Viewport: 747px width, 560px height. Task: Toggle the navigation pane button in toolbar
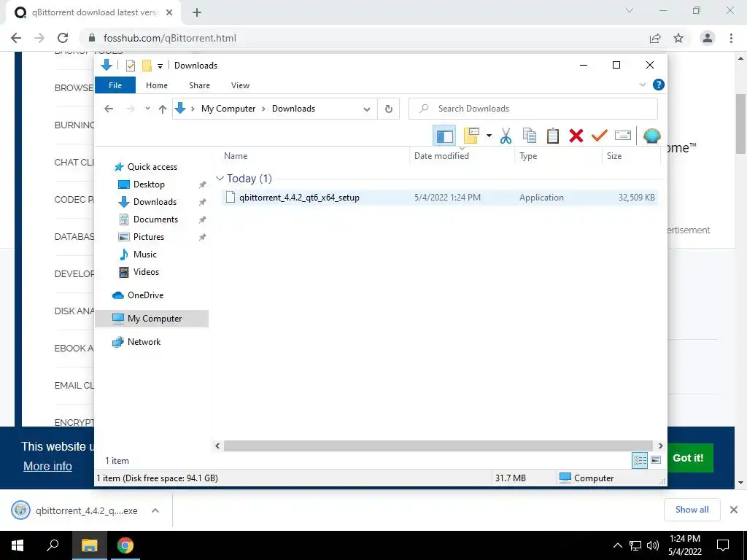point(444,136)
